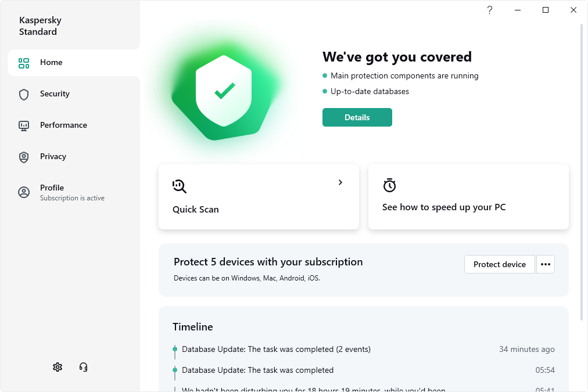Click the stopwatch speed-up icon

click(x=389, y=185)
